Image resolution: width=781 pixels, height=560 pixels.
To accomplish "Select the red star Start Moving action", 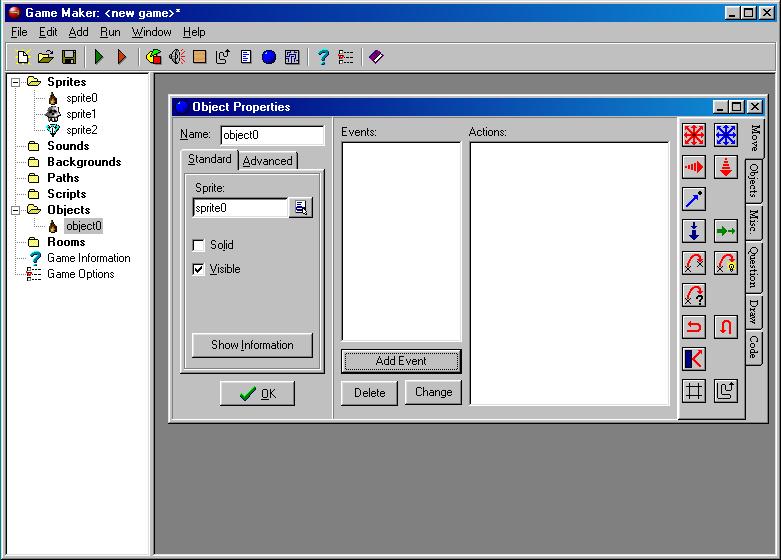I will pyautogui.click(x=694, y=135).
